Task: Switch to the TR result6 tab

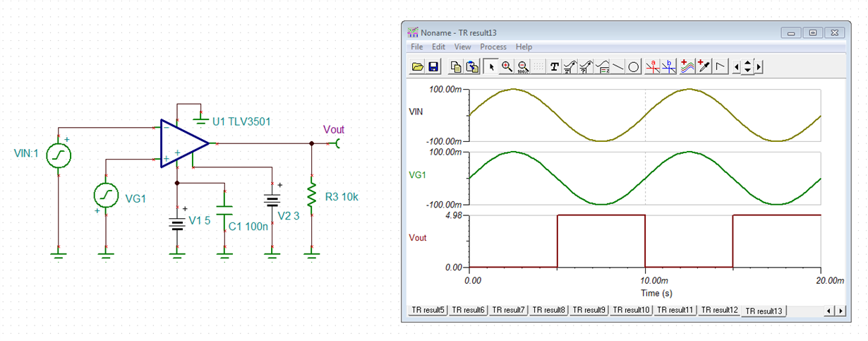Action: click(x=469, y=310)
